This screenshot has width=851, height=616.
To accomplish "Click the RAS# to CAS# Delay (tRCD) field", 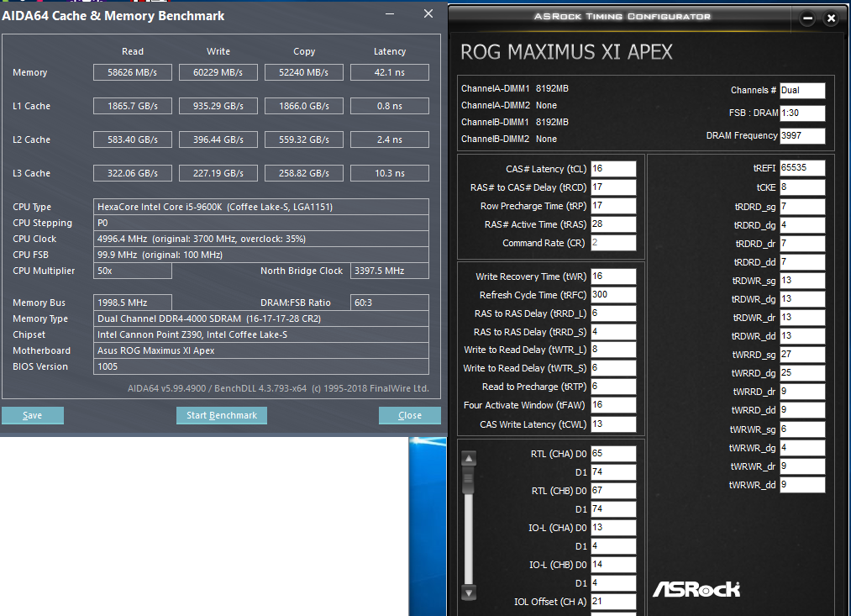I will 613,187.
